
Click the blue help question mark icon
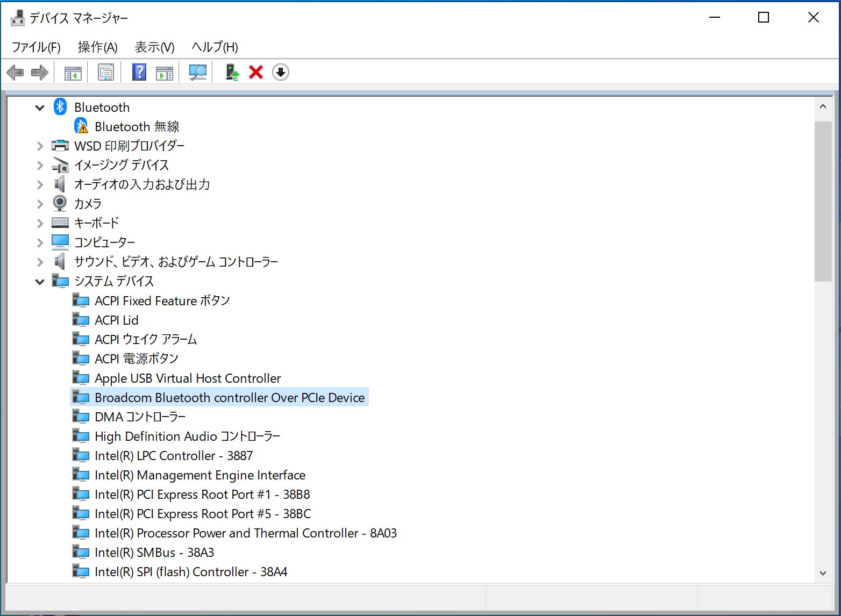pyautogui.click(x=139, y=72)
